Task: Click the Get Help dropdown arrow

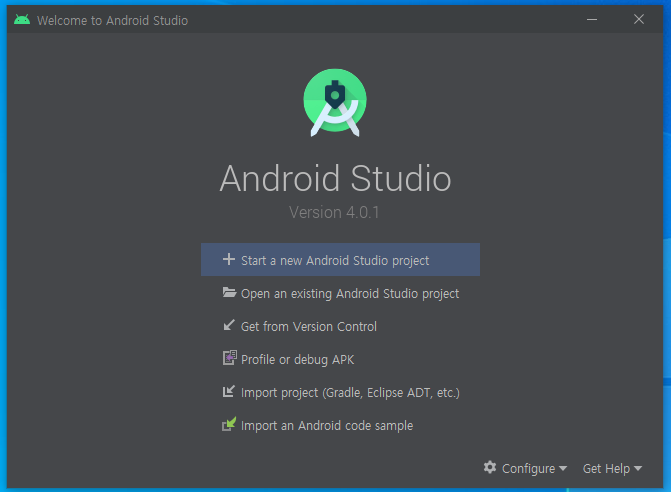Action: pyautogui.click(x=638, y=468)
